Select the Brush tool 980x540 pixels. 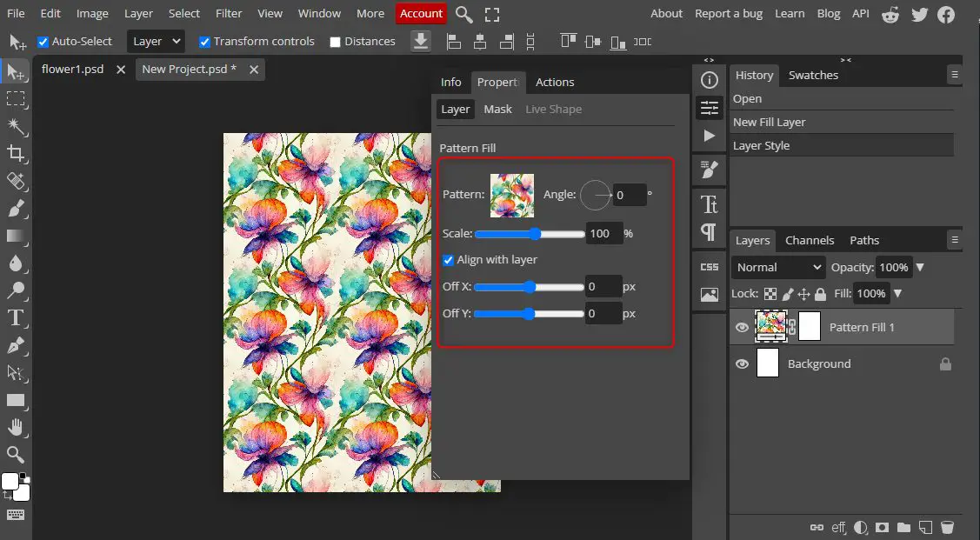16,209
